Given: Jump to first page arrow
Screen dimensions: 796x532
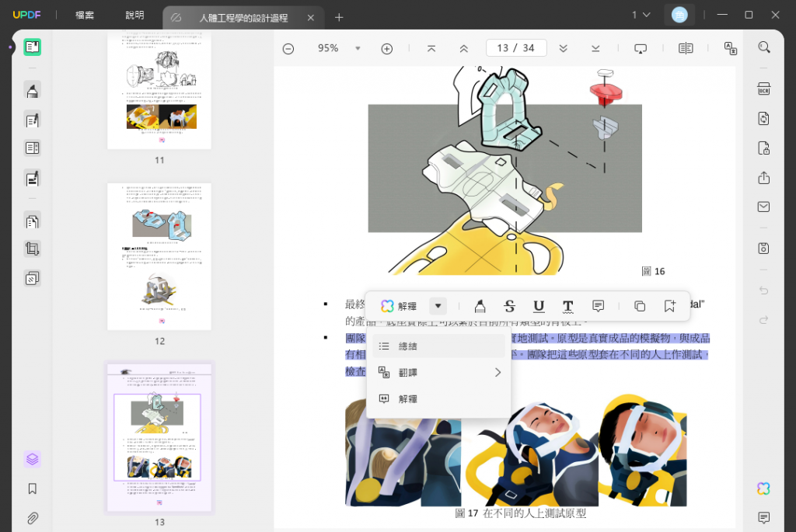Looking at the screenshot, I should 431,49.
